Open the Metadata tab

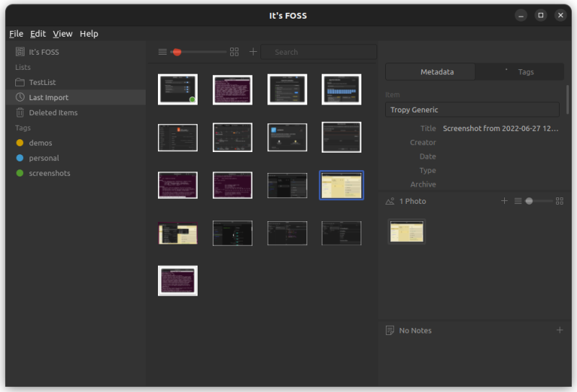[x=430, y=72]
